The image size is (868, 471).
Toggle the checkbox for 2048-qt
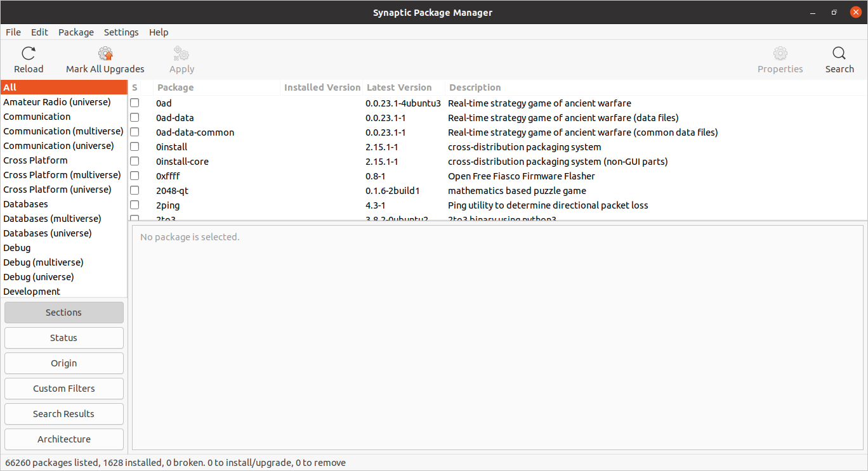coord(135,190)
